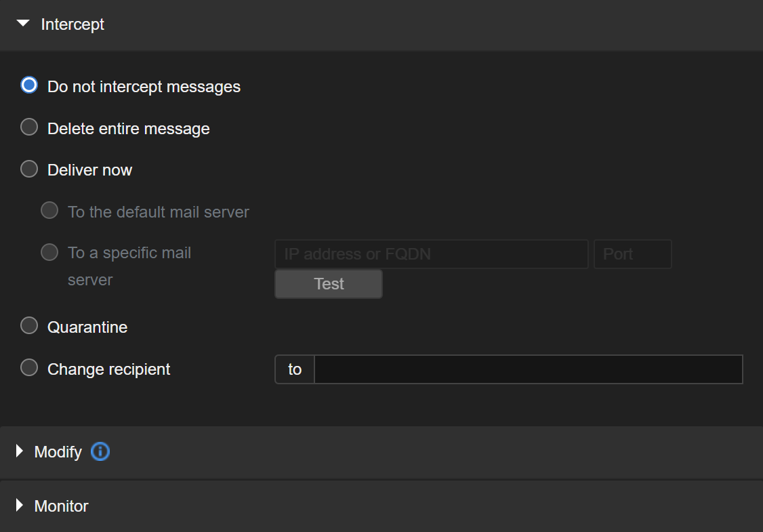763x532 pixels.
Task: Expand the Modify section arrow
Action: (20, 452)
